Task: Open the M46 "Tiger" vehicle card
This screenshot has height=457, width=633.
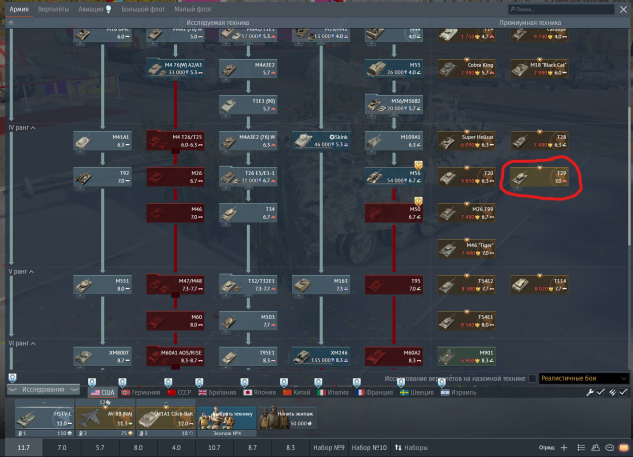Action: (465, 249)
